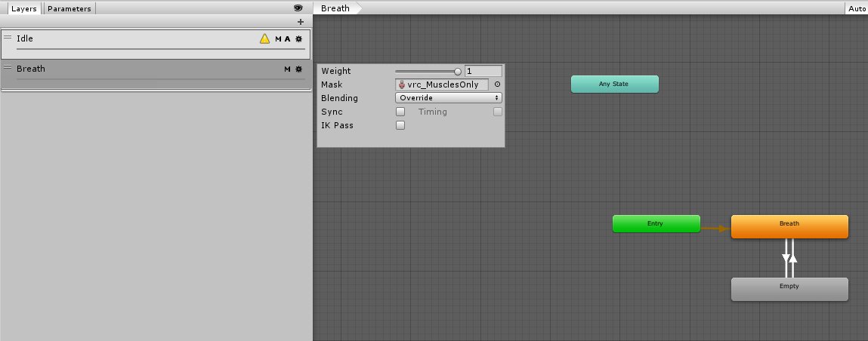Open the Idle layer settings gear
868x341 pixels.
(x=299, y=38)
